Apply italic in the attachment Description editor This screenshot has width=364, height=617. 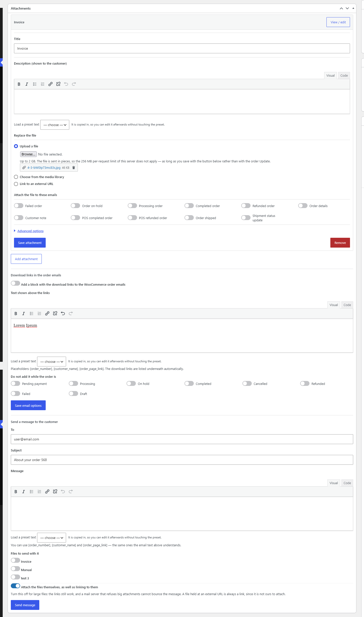click(x=27, y=84)
